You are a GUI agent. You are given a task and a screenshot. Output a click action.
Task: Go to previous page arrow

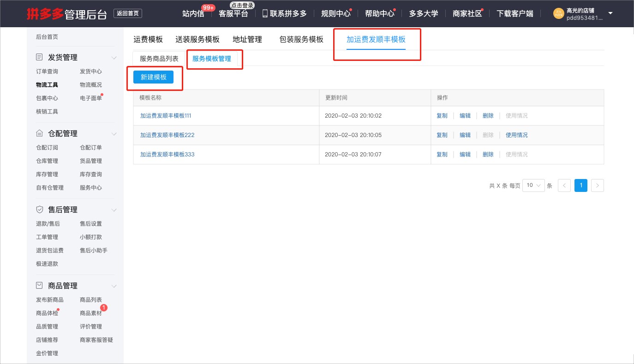(x=564, y=185)
